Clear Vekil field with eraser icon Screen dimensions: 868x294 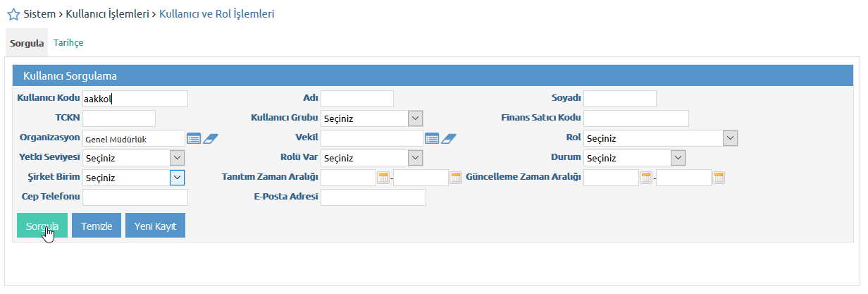coord(449,138)
